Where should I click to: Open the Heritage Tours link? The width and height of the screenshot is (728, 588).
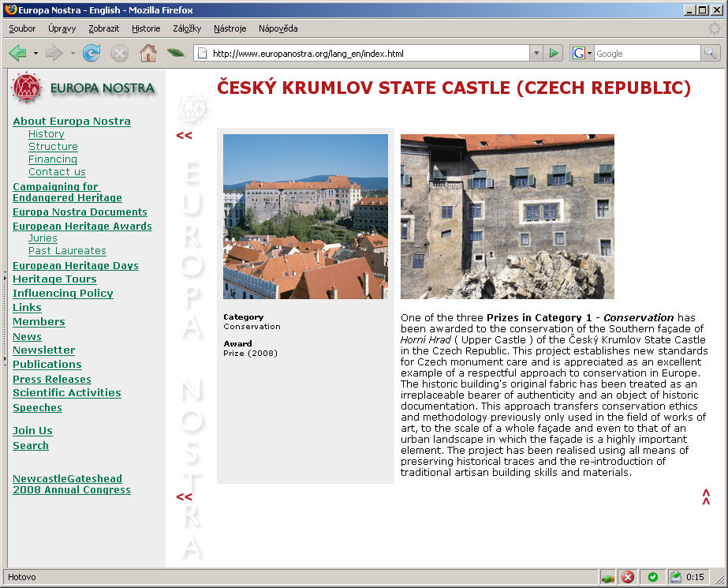click(x=54, y=279)
